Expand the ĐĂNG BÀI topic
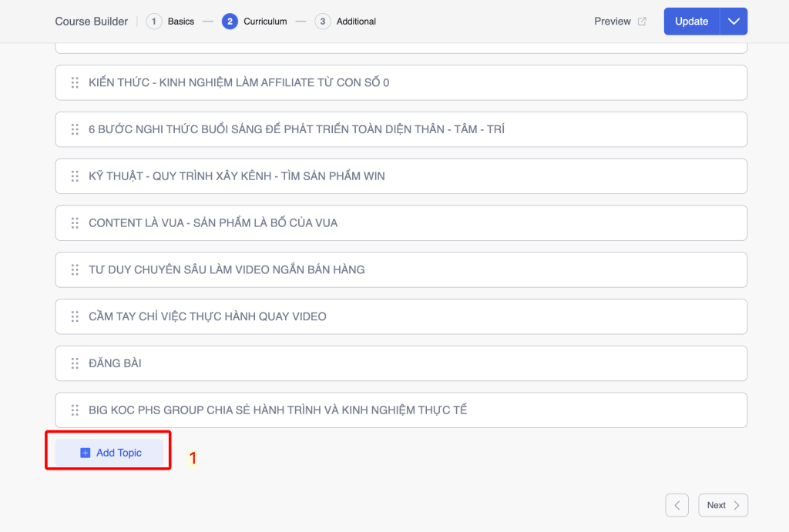The height and width of the screenshot is (532, 789). (x=115, y=363)
